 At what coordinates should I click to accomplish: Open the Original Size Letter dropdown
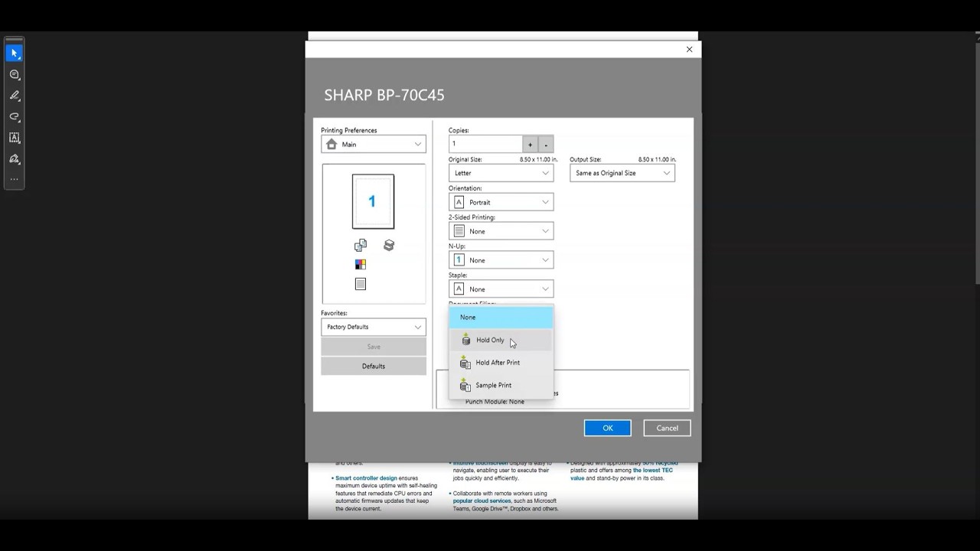point(501,173)
